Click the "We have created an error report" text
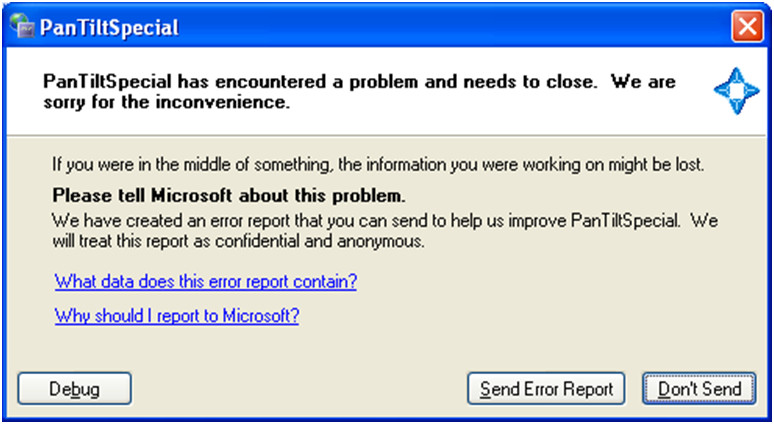This screenshot has width=774, height=424. [x=384, y=220]
